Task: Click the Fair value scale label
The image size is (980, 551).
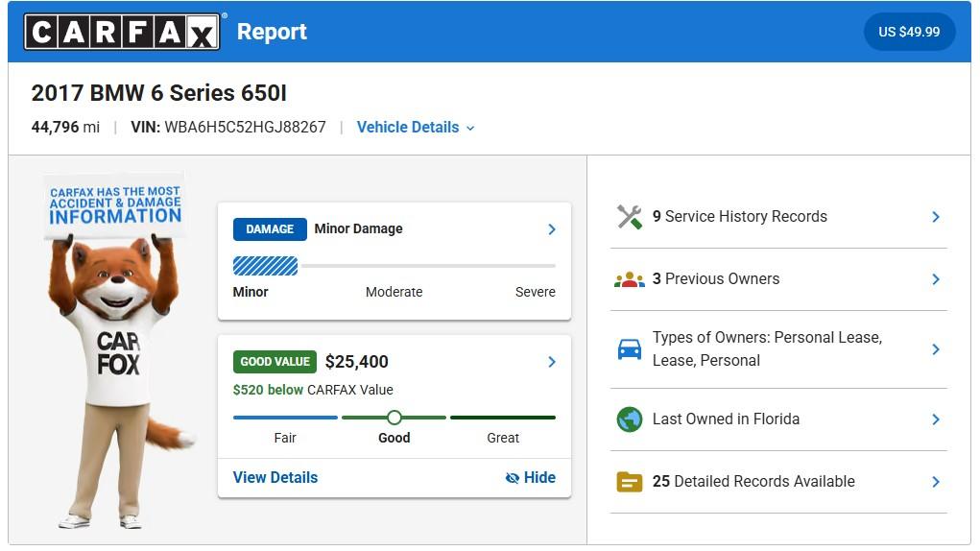Action: point(285,438)
